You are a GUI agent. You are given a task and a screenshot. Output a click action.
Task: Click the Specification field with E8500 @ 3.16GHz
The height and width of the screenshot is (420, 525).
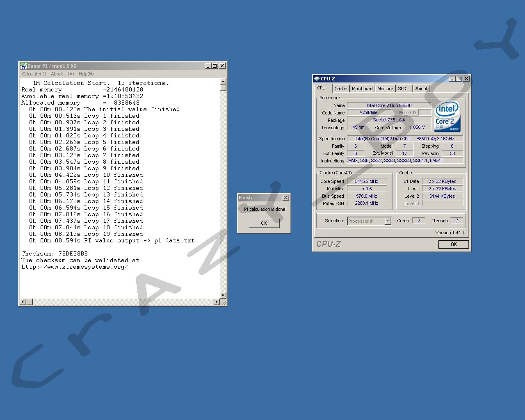click(405, 139)
